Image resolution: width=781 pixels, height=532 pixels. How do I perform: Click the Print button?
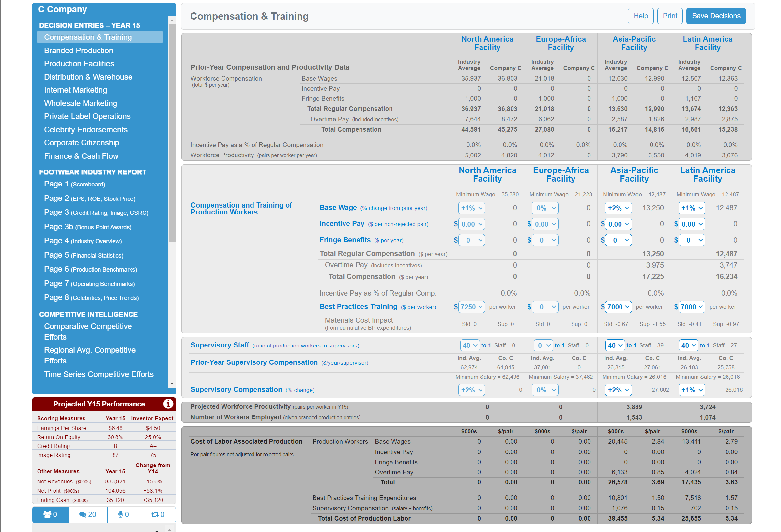pyautogui.click(x=670, y=16)
